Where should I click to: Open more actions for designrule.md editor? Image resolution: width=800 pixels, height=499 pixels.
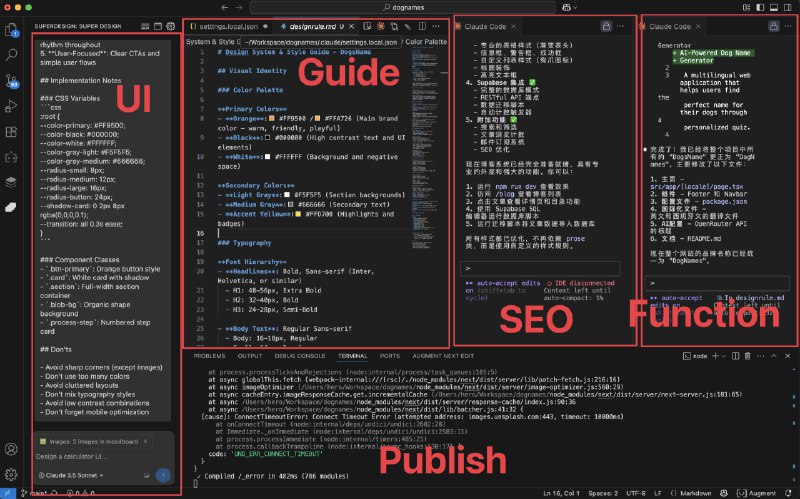pos(436,26)
